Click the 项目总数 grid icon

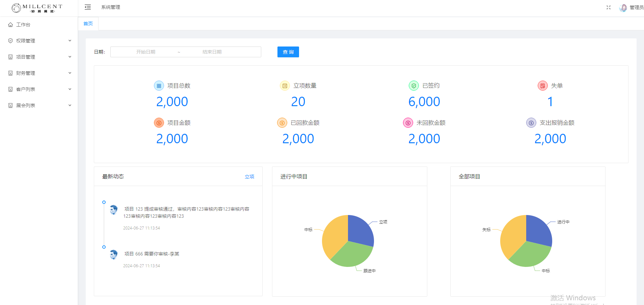pyautogui.click(x=159, y=86)
